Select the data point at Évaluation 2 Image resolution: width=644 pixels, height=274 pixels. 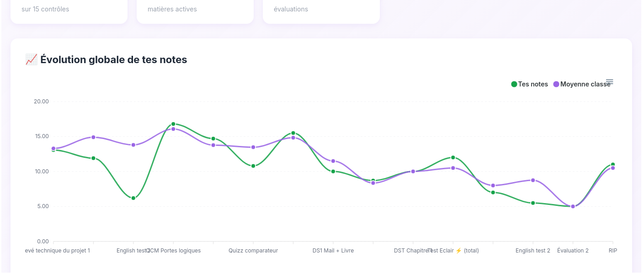tap(573, 206)
